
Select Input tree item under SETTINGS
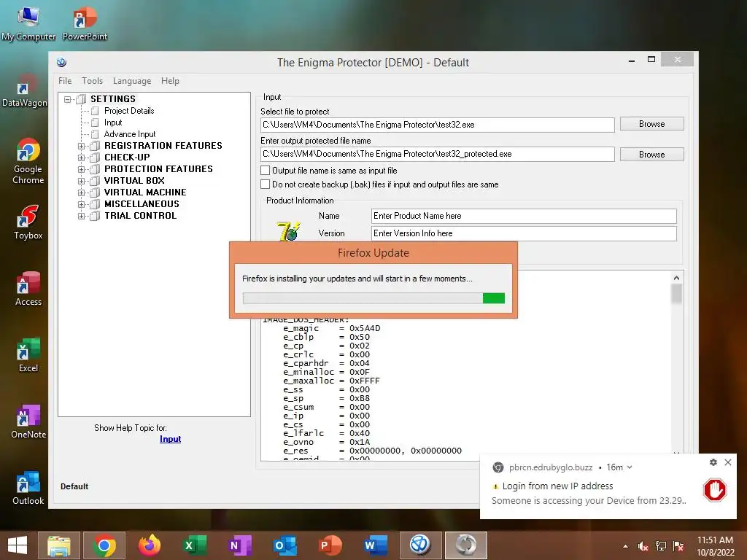[x=113, y=122]
